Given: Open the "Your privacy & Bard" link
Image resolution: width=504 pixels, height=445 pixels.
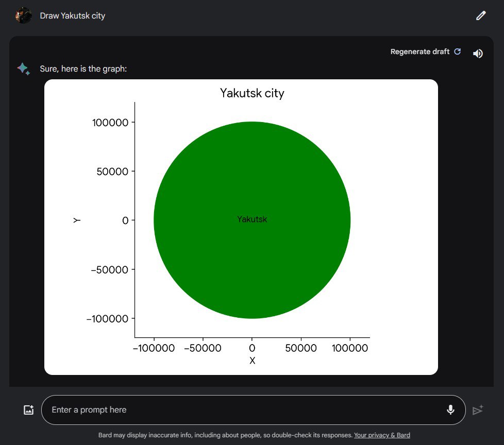Looking at the screenshot, I should click(382, 435).
